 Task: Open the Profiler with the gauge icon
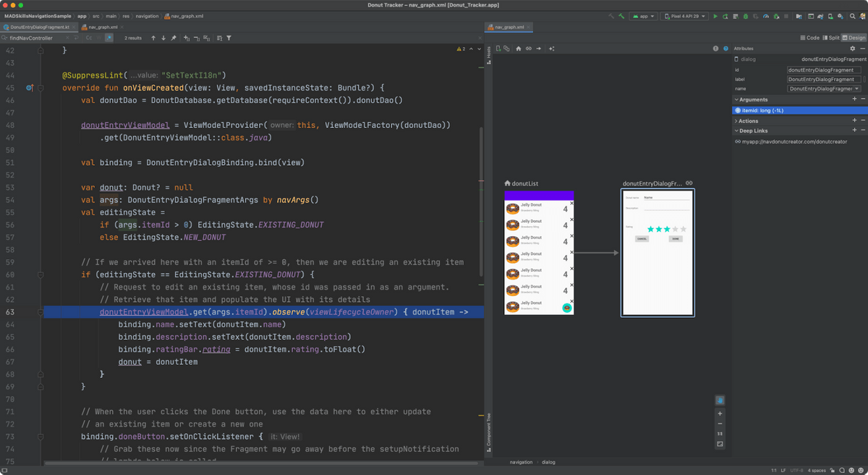pyautogui.click(x=767, y=15)
